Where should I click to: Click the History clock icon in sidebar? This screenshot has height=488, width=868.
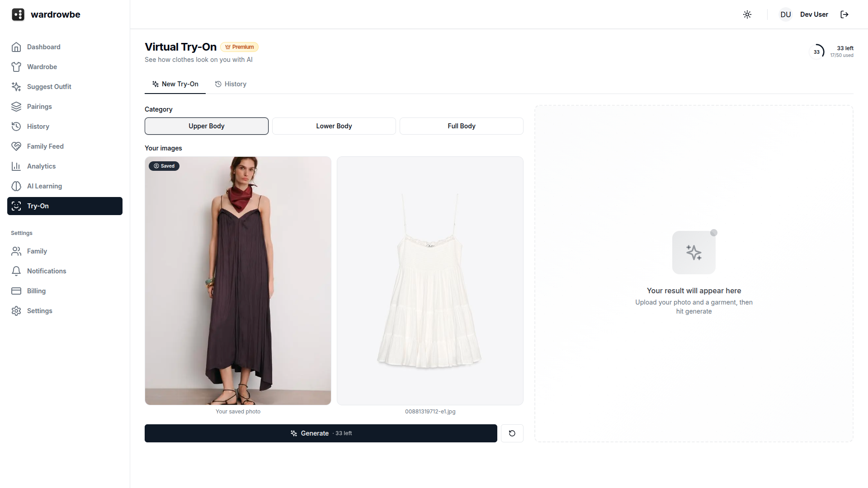[x=16, y=126]
